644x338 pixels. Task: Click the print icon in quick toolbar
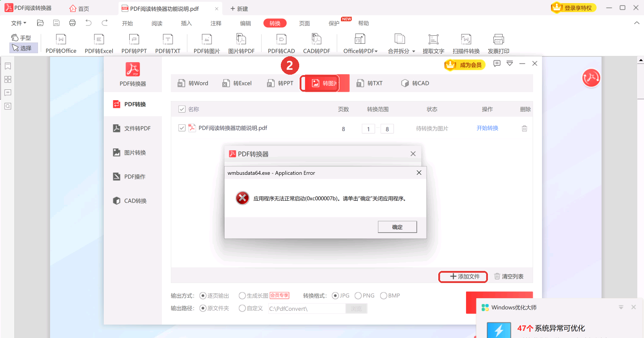pos(72,23)
